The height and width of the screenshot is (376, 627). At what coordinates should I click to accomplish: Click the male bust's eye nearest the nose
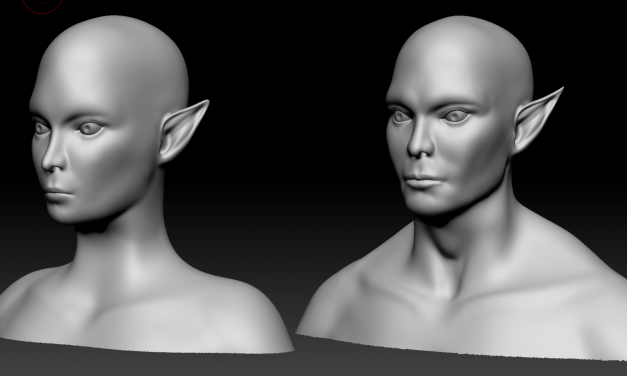tap(400, 116)
